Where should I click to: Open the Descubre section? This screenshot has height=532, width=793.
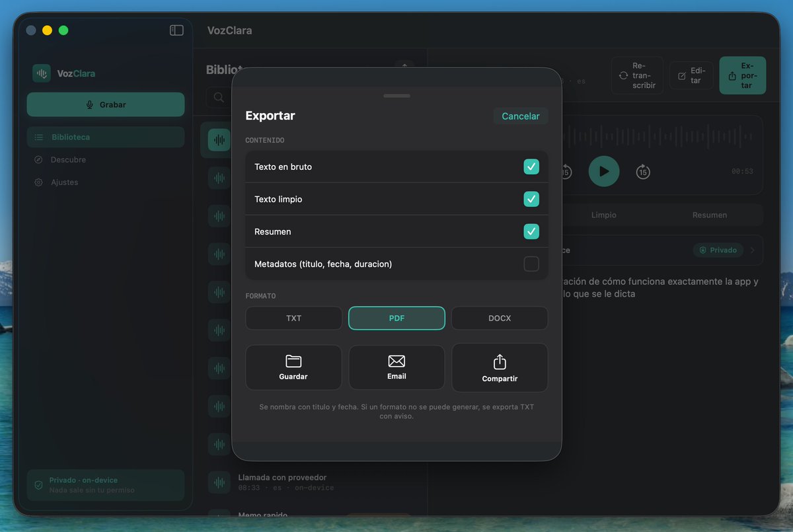coord(106,159)
